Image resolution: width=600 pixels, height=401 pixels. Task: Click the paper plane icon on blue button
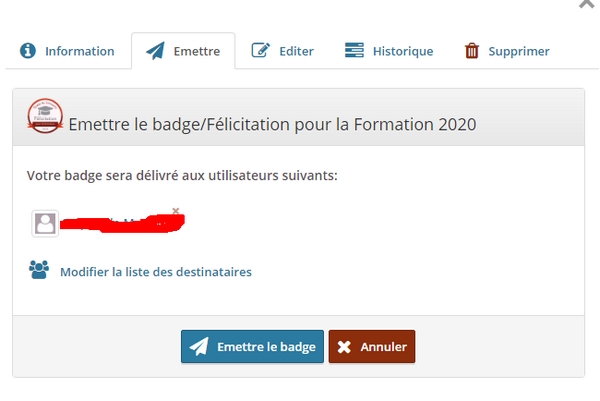(199, 346)
